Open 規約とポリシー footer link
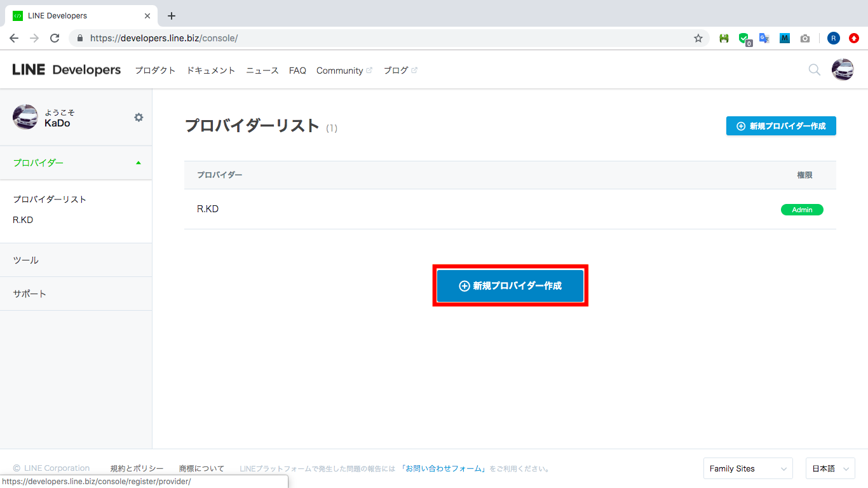 [x=137, y=469]
